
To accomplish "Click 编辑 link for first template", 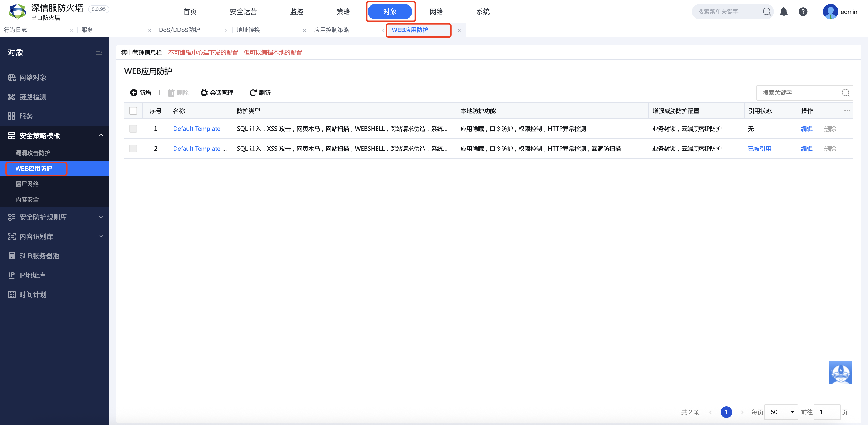I will 806,129.
